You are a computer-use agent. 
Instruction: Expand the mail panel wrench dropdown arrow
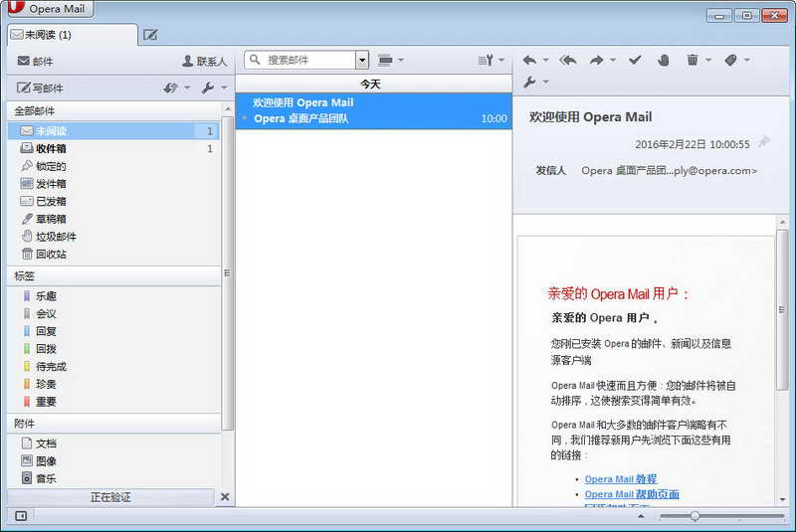224,88
